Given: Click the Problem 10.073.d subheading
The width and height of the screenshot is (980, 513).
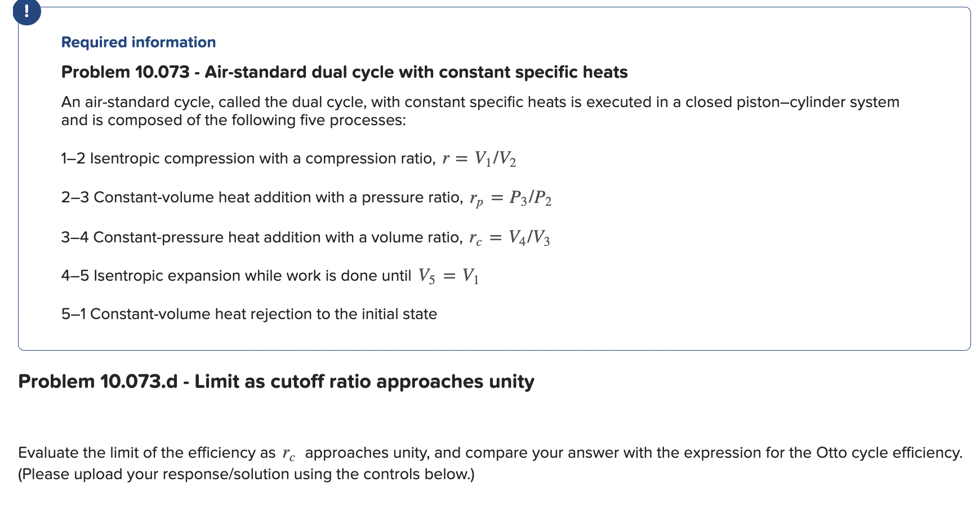Looking at the screenshot, I should (276, 382).
